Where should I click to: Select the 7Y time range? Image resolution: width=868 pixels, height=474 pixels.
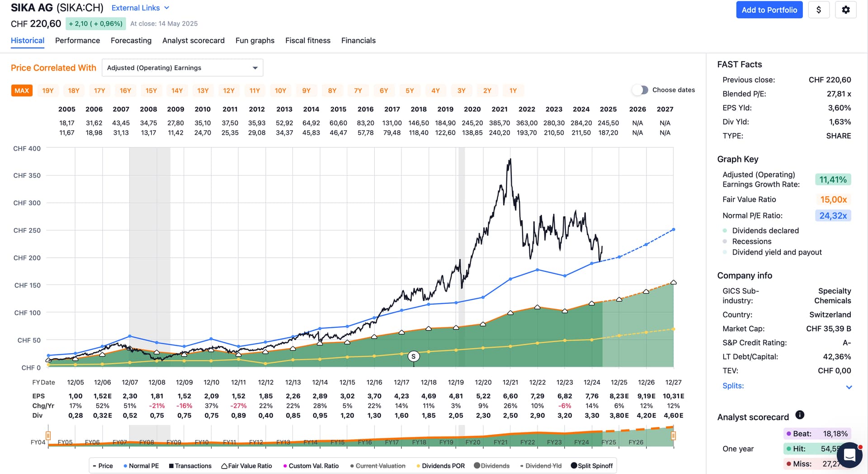[358, 90]
